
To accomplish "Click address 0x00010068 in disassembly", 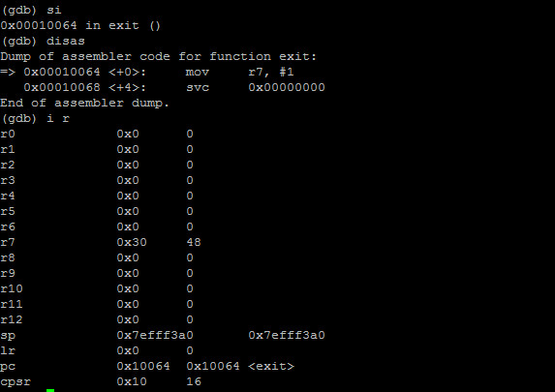I will pos(62,87).
